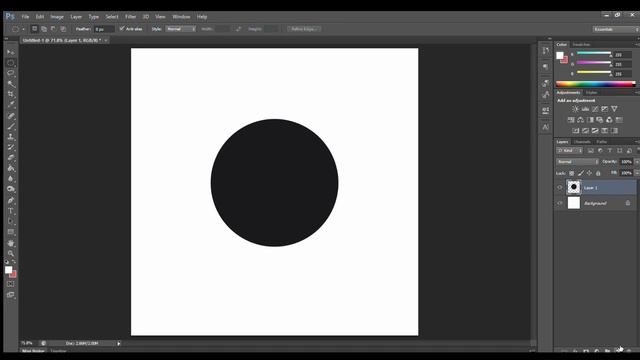Select the Hand tool
This screenshot has width=640, height=360.
tap(11, 243)
